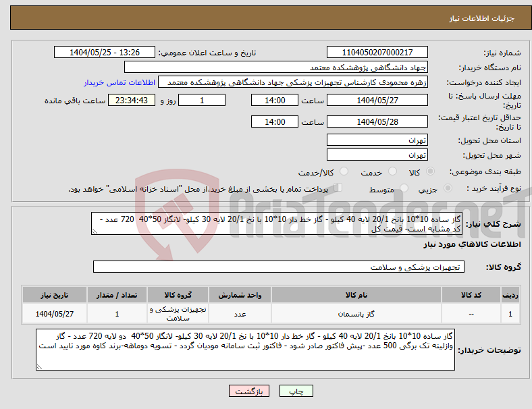The width and height of the screenshot is (532, 409).
Task: Toggle the اسناد خزانه اسلامی payment checkbox
Action: coord(338,188)
